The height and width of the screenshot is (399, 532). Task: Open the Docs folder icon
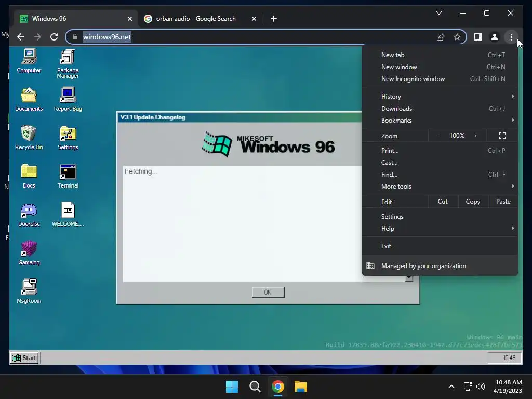29,176
